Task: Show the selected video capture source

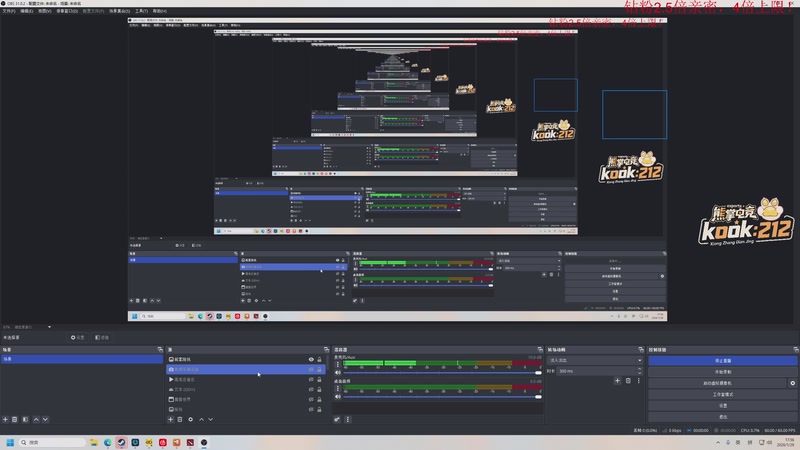Action: point(311,369)
